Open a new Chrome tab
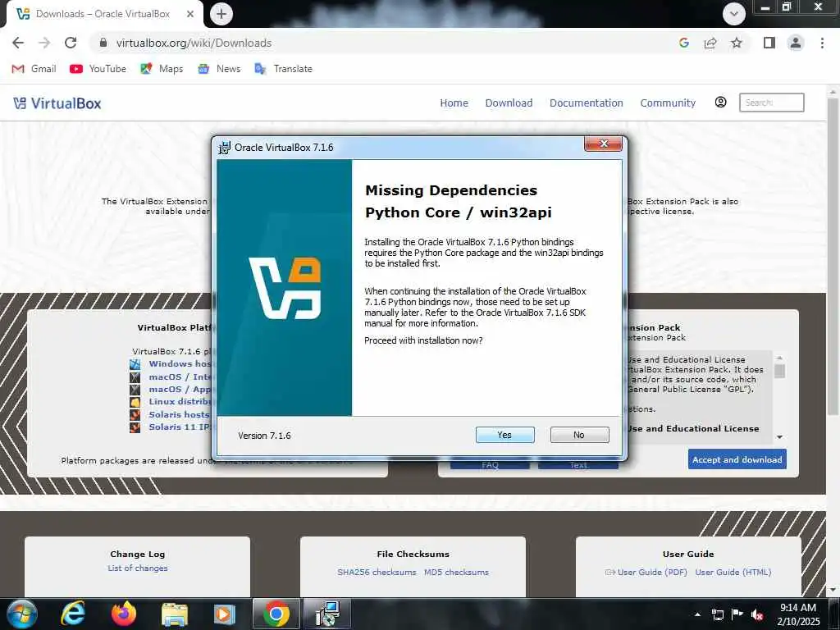This screenshot has width=840, height=630. click(x=221, y=13)
